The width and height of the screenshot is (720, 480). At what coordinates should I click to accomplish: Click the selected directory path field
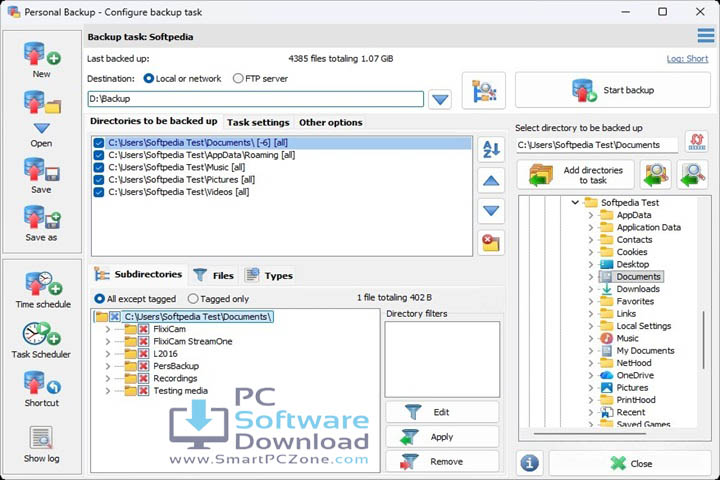coord(597,145)
